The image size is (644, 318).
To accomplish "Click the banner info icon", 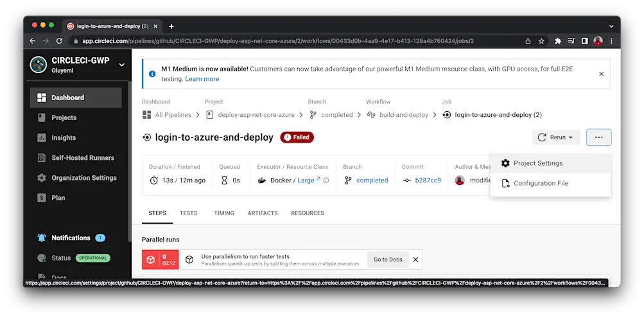I will 152,74.
